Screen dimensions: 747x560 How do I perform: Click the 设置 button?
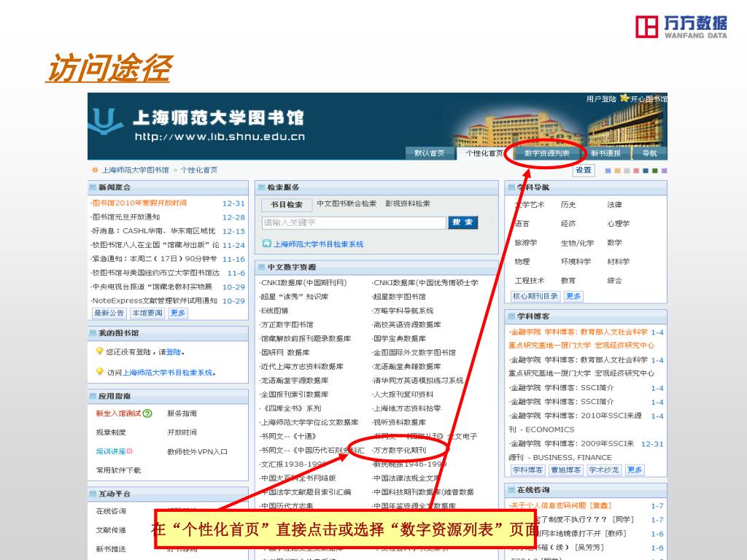point(584,170)
